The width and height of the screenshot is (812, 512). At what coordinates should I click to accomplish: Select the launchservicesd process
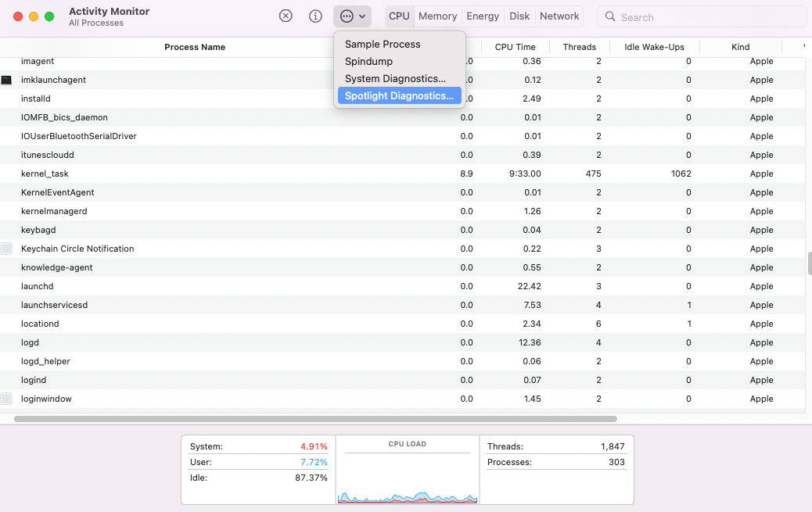tap(55, 305)
